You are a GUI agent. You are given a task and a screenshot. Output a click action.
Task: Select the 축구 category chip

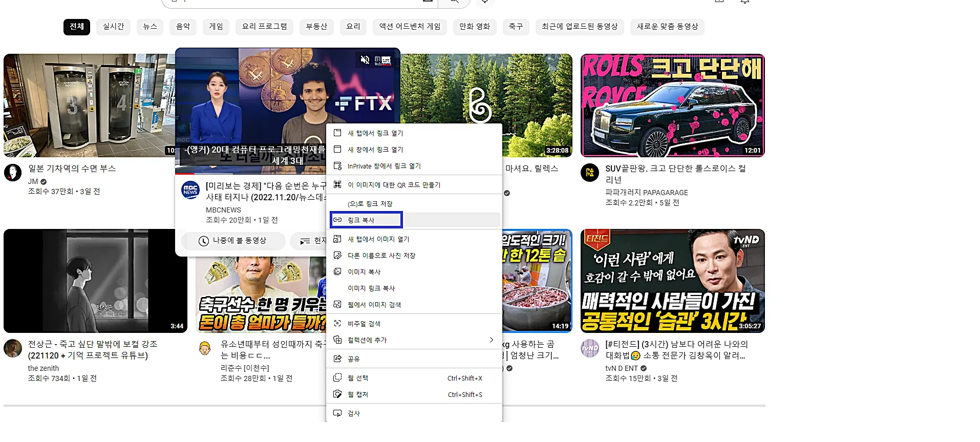click(516, 27)
